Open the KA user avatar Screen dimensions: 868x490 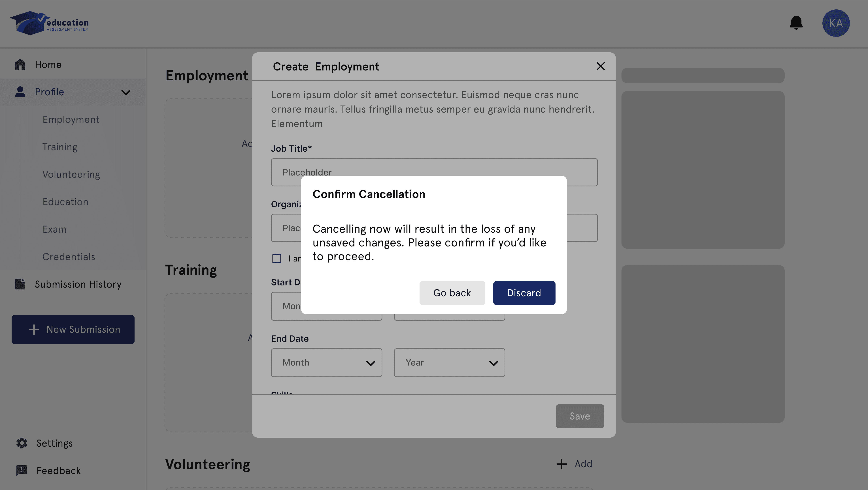click(x=836, y=23)
